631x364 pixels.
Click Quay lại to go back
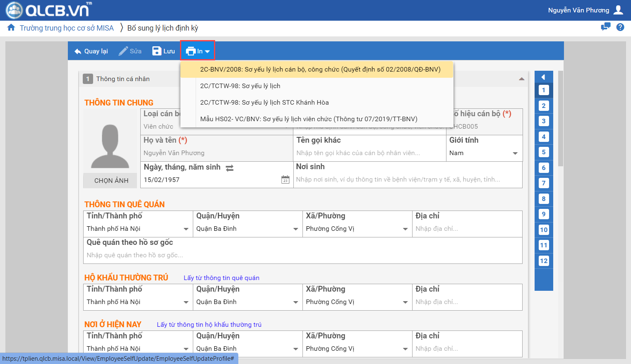pyautogui.click(x=91, y=51)
